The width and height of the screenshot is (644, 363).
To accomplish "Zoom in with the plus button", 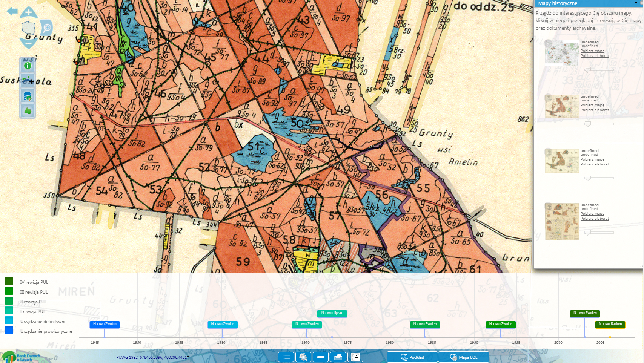I will click(29, 12).
